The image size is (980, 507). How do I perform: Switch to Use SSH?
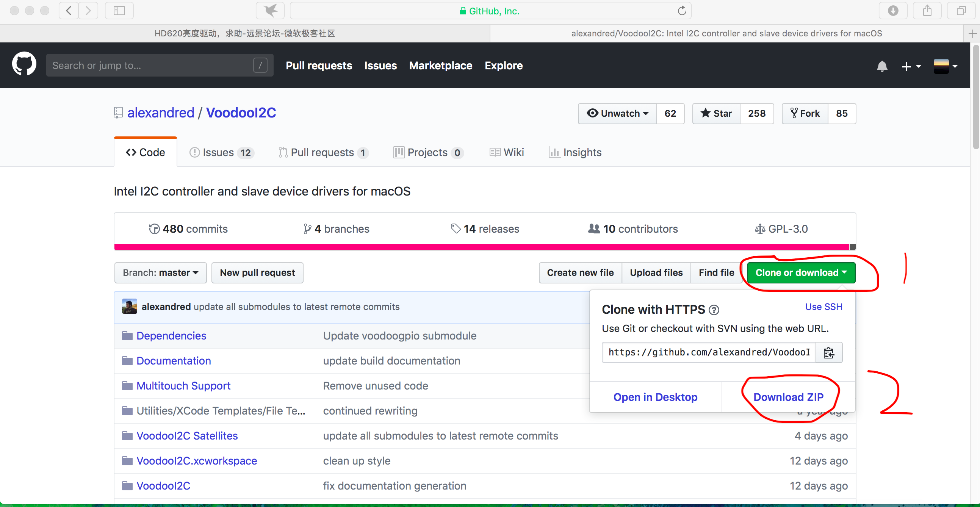coord(823,307)
